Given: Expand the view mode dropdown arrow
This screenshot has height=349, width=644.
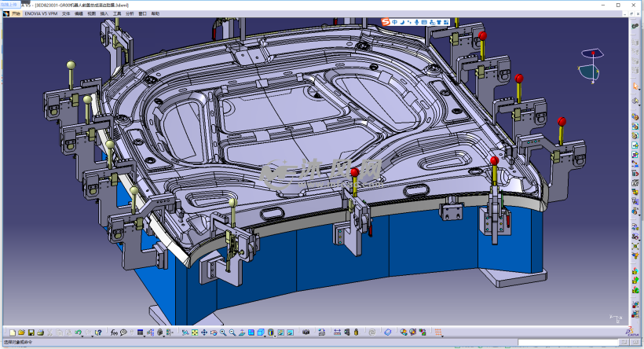Looking at the screenshot, I should click(275, 336).
